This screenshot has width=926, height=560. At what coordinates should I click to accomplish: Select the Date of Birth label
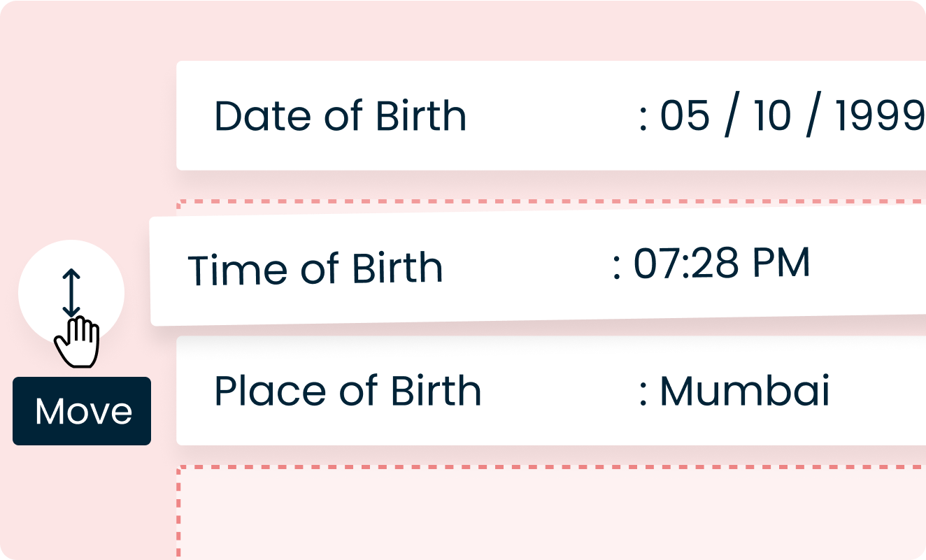pyautogui.click(x=340, y=116)
